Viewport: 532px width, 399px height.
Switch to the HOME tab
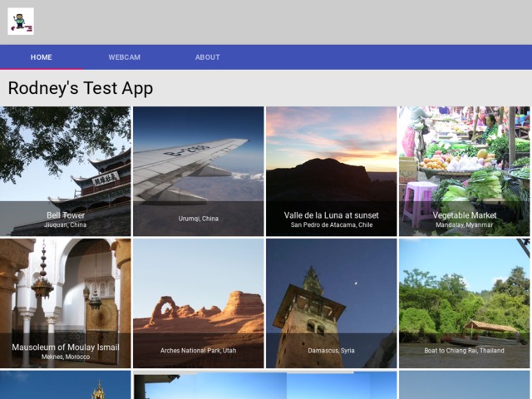pos(42,57)
